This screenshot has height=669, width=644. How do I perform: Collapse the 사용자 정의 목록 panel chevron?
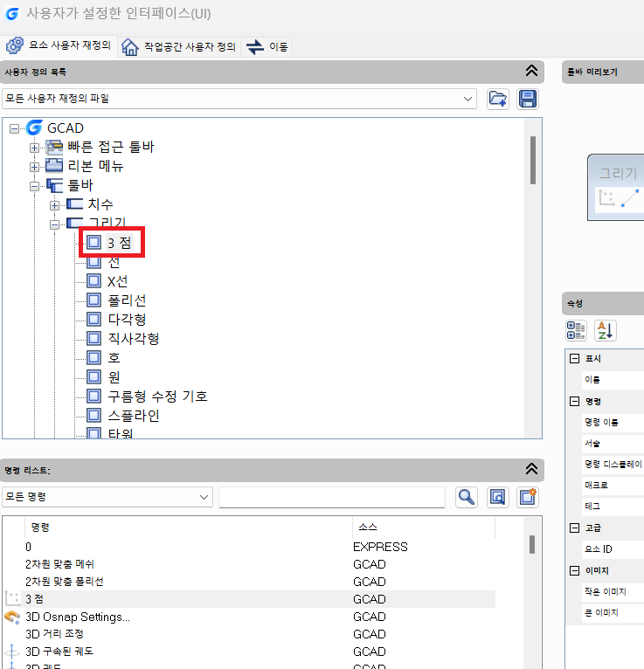pyautogui.click(x=530, y=72)
